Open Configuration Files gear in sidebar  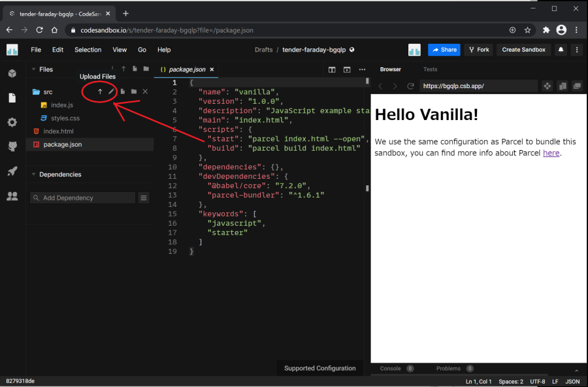(12, 122)
